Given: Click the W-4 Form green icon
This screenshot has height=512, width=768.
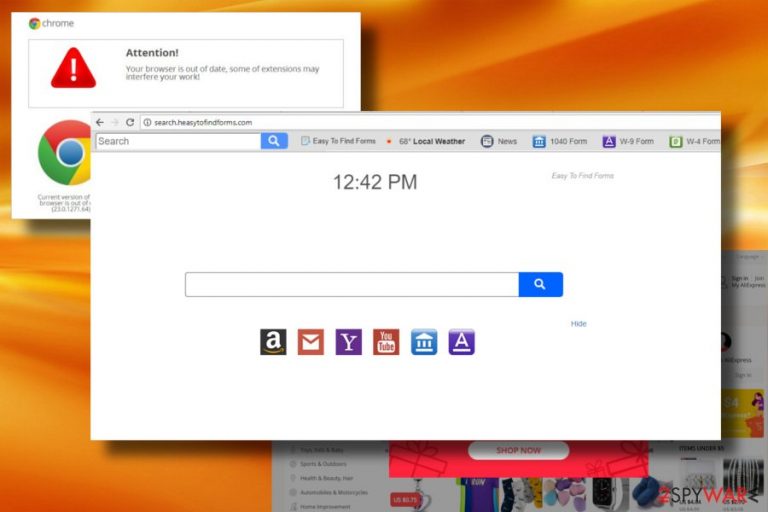Looking at the screenshot, I should [676, 142].
